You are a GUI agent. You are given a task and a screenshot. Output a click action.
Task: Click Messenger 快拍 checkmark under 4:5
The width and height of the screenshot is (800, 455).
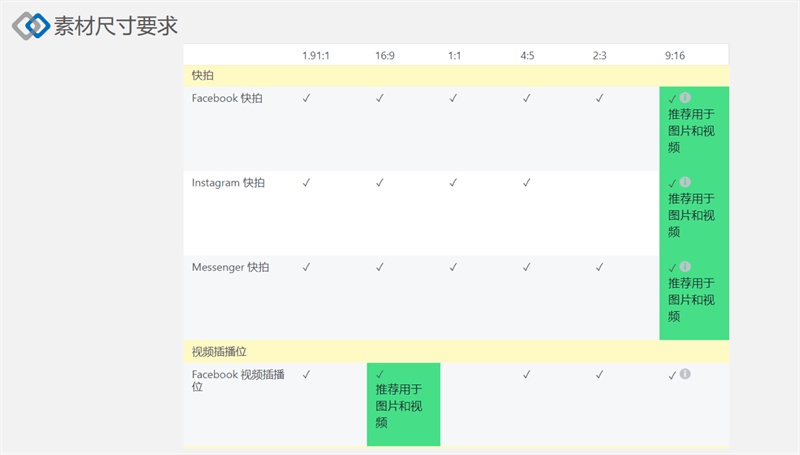[x=527, y=267]
